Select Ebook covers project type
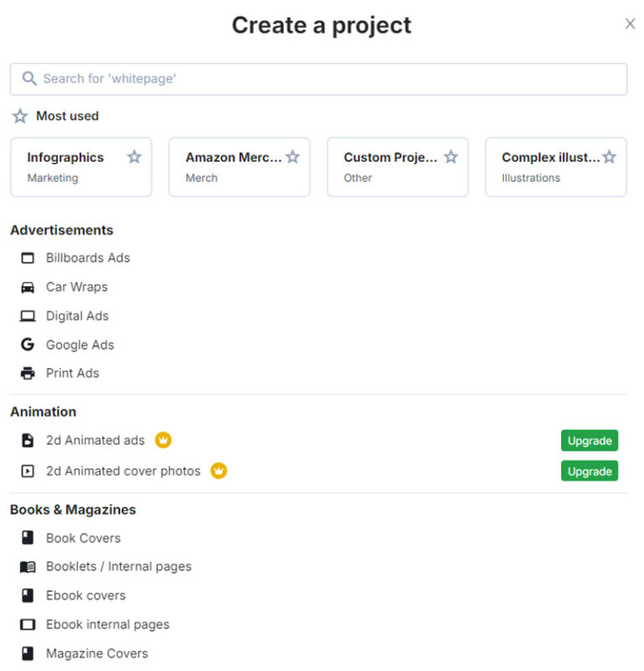This screenshot has width=644, height=671. click(86, 596)
